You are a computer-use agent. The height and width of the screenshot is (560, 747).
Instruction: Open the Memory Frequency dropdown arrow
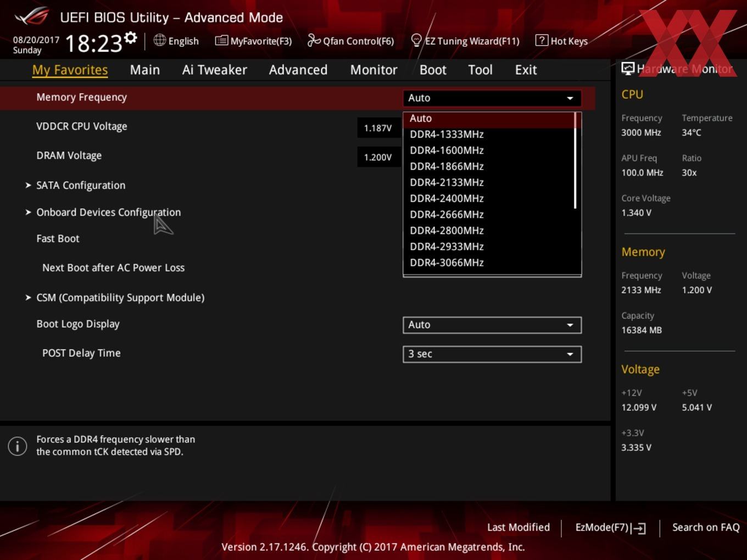pos(570,98)
